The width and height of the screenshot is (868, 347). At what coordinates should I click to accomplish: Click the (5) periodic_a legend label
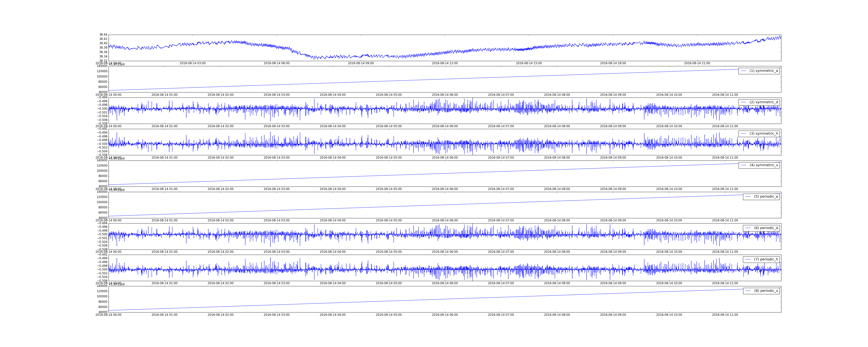pyautogui.click(x=766, y=196)
